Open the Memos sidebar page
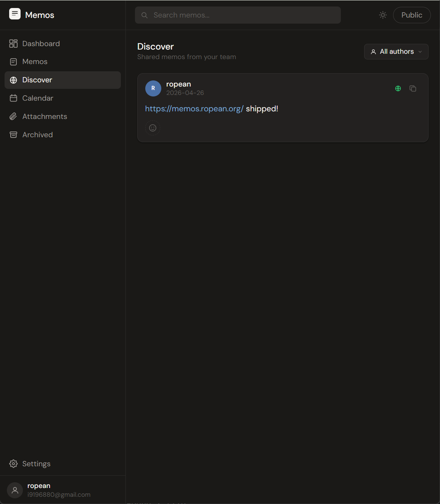The height and width of the screenshot is (504, 440). 35,62
